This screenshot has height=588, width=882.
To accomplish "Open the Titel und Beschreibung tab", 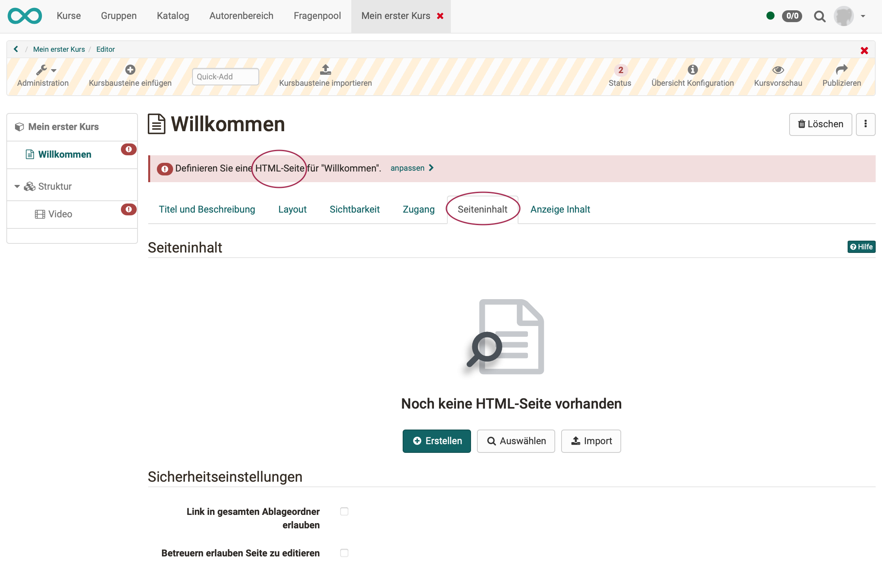I will point(207,209).
